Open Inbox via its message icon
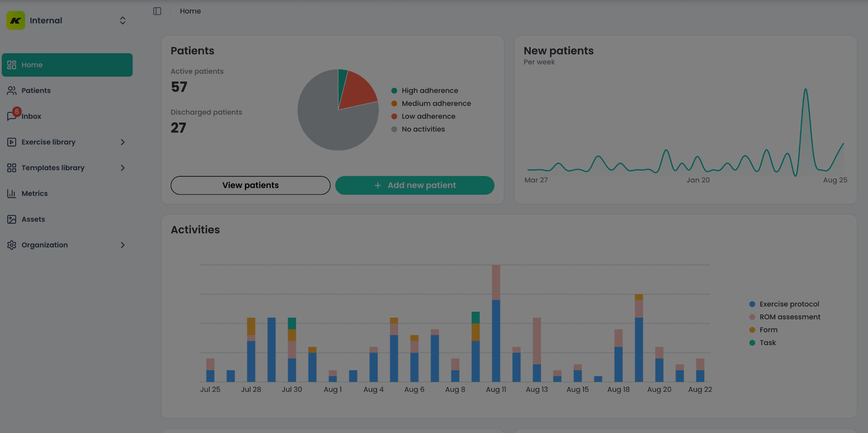Viewport: 868px width, 433px height. (11, 116)
